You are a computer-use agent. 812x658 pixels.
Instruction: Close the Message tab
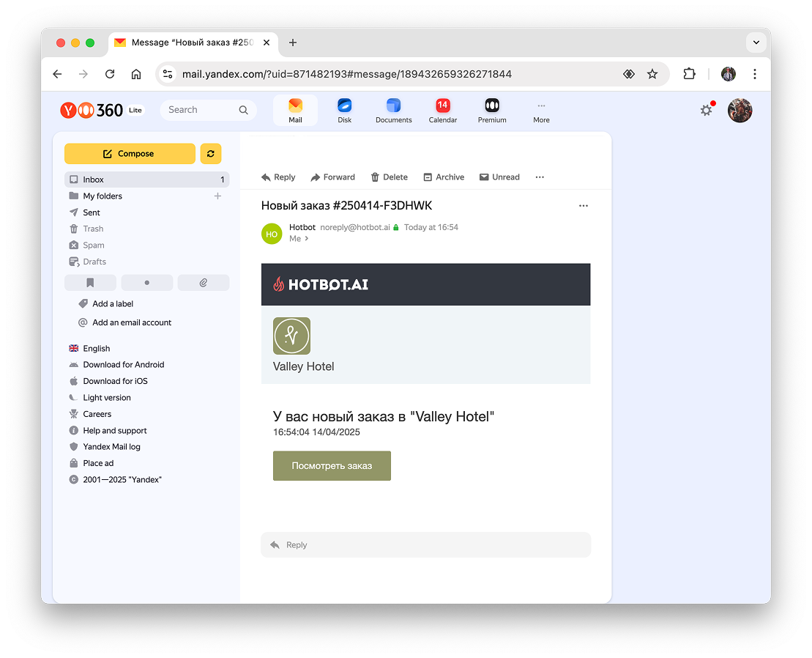pos(267,42)
